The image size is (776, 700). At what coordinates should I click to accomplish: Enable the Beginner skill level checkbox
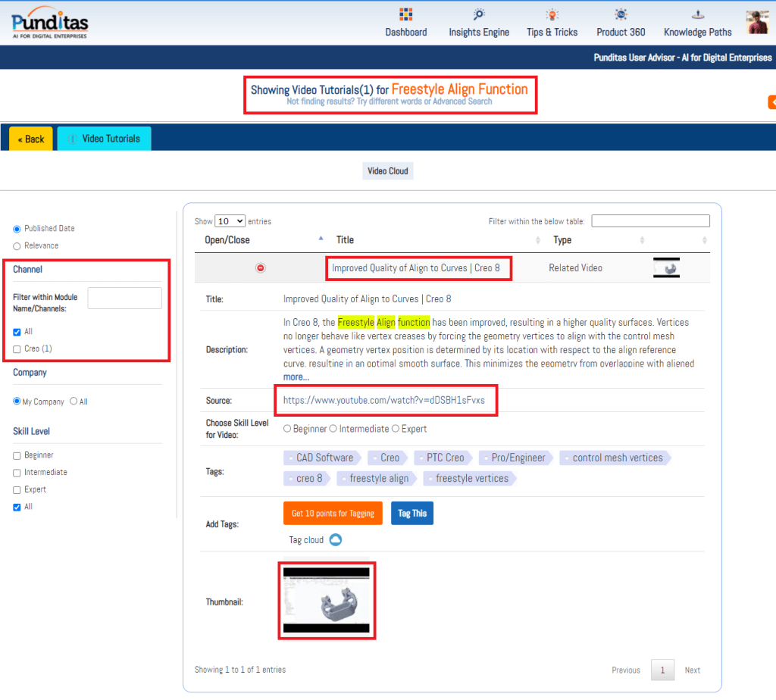17,455
